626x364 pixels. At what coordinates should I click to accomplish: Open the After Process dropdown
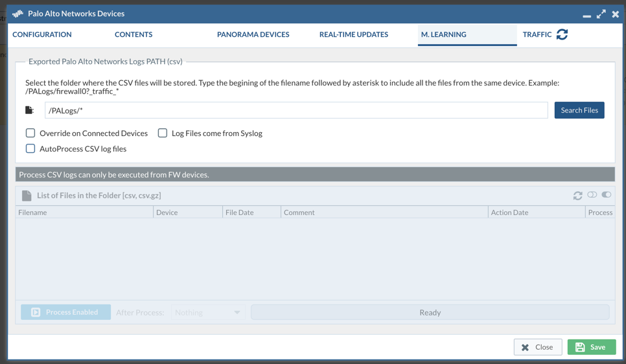tap(207, 312)
